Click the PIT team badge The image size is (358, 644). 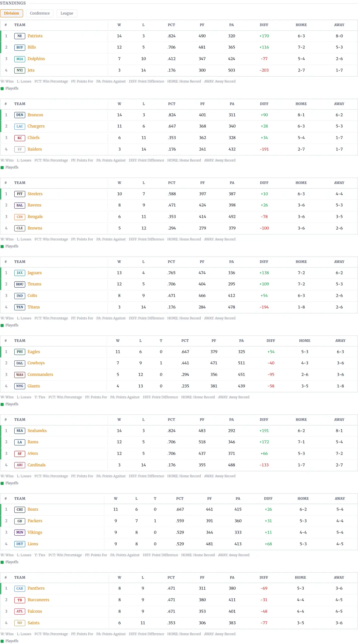(x=20, y=194)
